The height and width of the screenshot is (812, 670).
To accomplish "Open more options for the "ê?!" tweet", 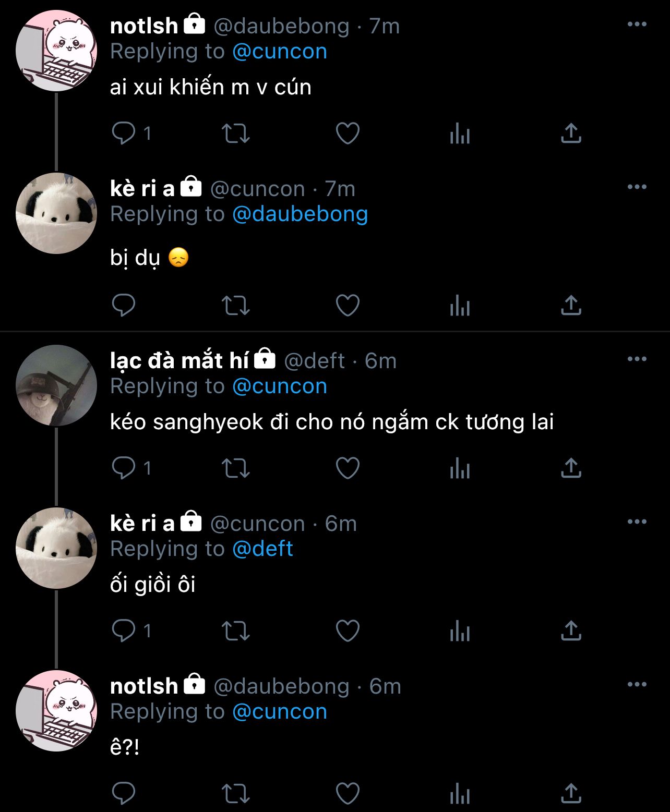I will (x=637, y=684).
